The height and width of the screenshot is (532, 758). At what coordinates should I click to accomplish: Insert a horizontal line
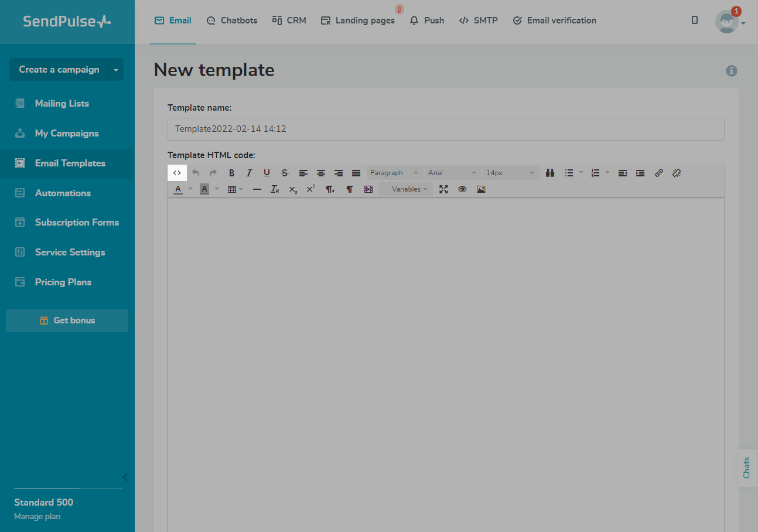tap(257, 189)
